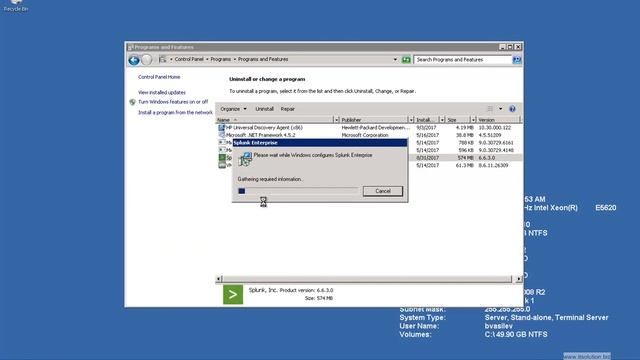This screenshot has width=640, height=360.
Task: Open the Publisher column filter dropdown
Action: click(411, 120)
